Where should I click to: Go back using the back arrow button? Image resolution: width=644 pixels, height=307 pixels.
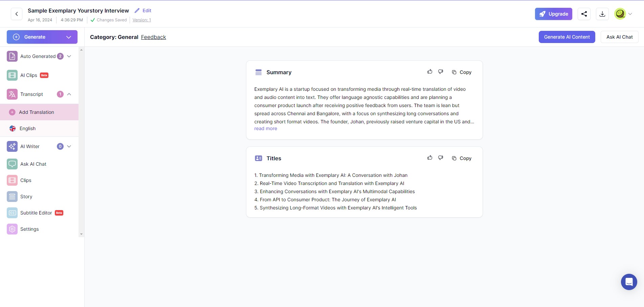coord(17,14)
